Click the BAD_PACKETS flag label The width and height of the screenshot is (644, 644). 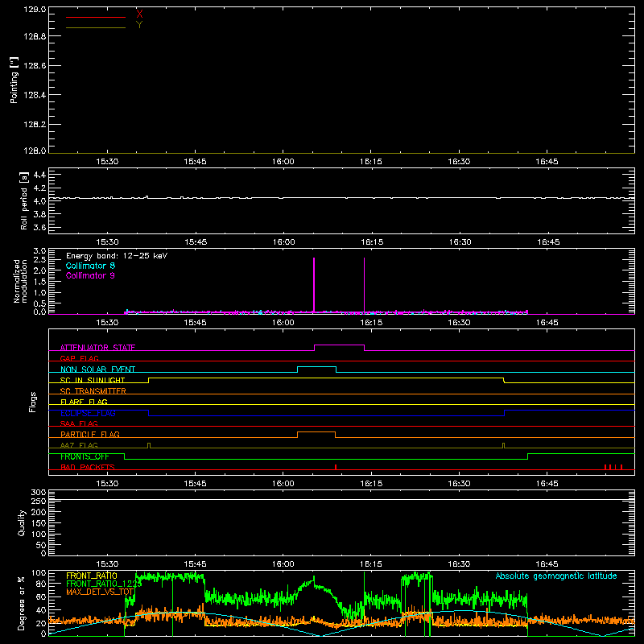pyautogui.click(x=87, y=467)
